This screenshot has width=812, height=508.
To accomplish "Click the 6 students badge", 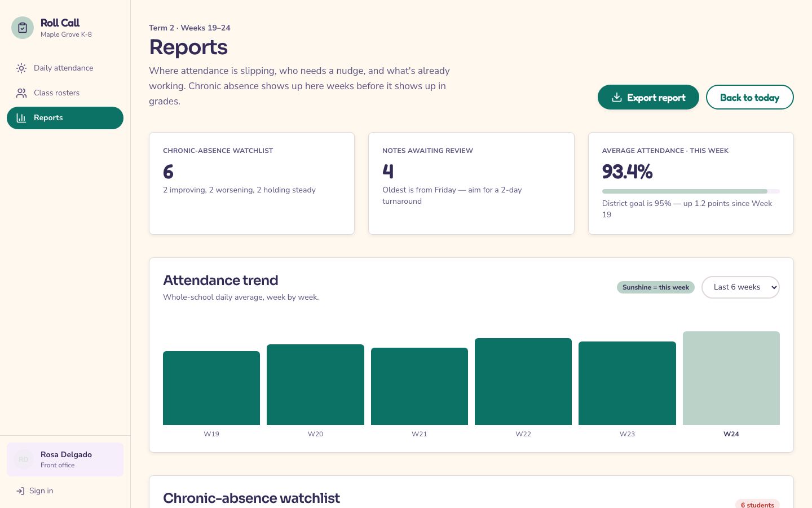I will (757, 505).
